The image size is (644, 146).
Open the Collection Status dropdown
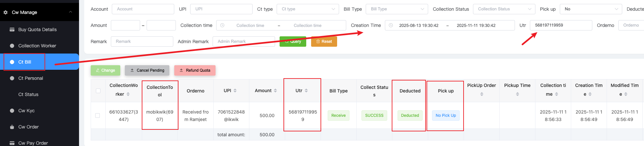point(504,9)
